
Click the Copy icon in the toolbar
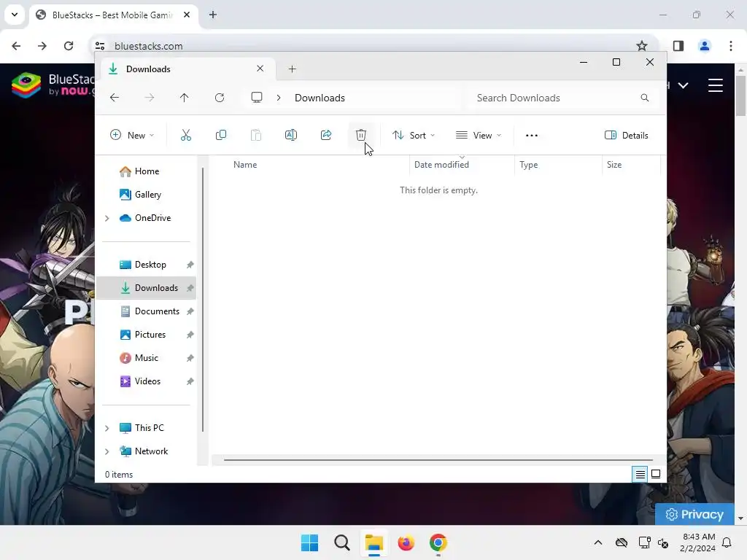click(x=220, y=135)
